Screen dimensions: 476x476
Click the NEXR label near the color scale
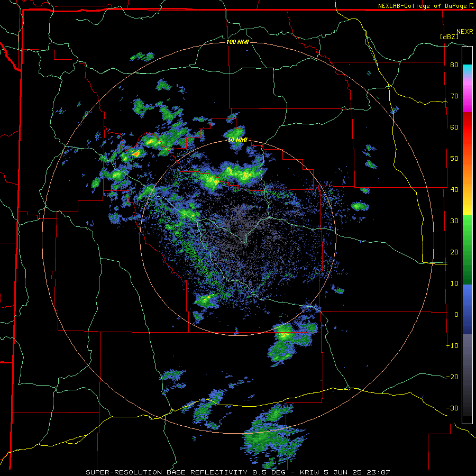pos(464,32)
